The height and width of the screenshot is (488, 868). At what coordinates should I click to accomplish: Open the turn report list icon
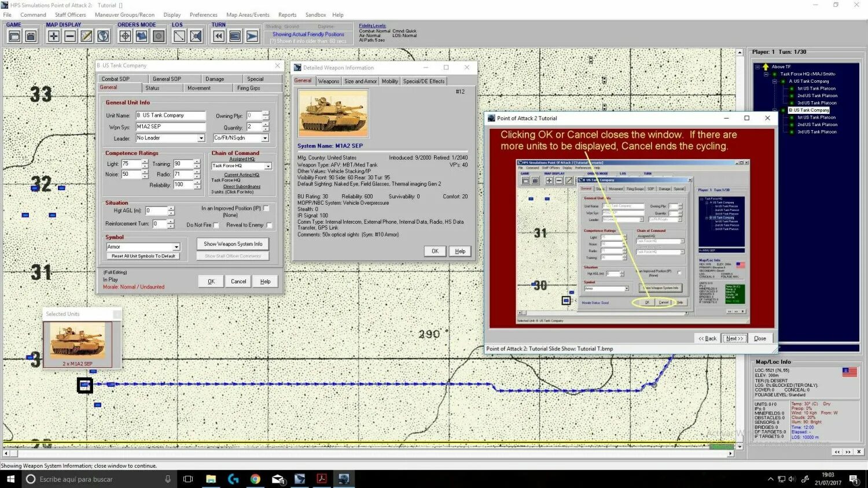pos(235,36)
